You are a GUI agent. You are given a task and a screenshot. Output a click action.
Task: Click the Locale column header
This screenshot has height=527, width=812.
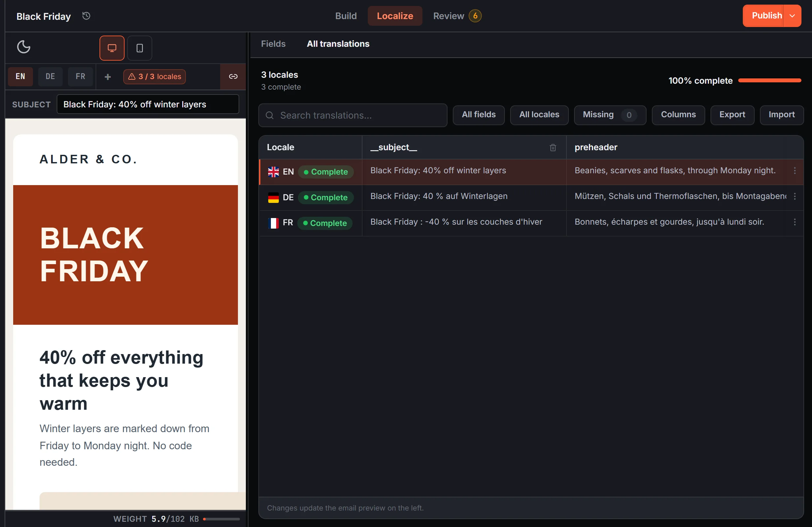click(x=310, y=147)
